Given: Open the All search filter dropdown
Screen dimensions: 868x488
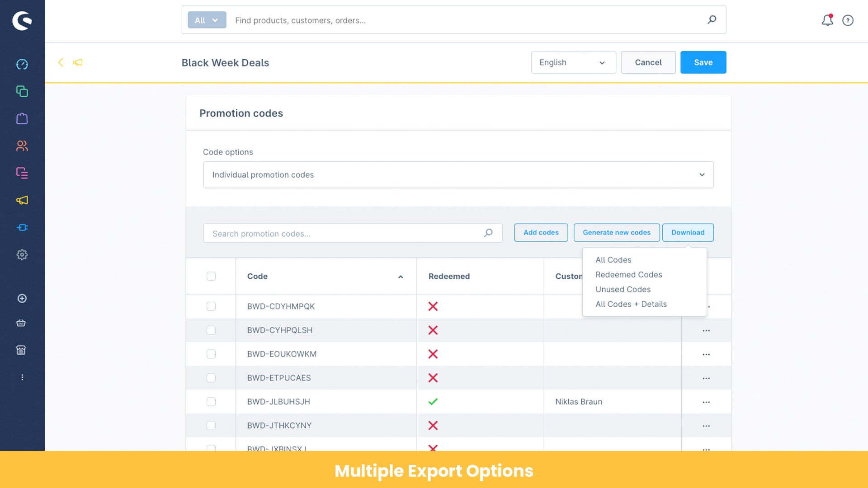Looking at the screenshot, I should point(207,20).
